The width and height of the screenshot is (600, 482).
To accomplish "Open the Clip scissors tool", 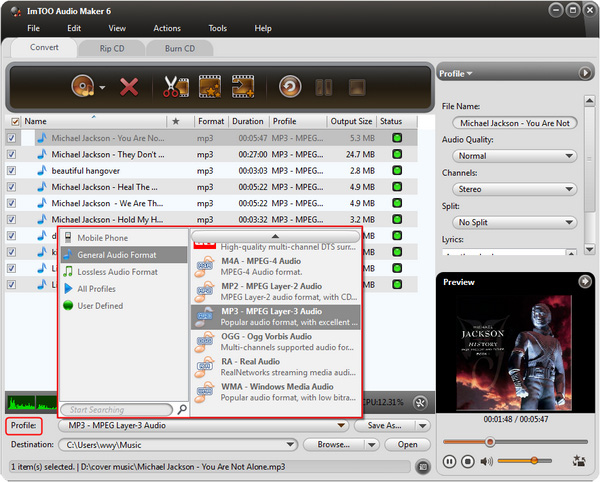I will click(x=176, y=86).
